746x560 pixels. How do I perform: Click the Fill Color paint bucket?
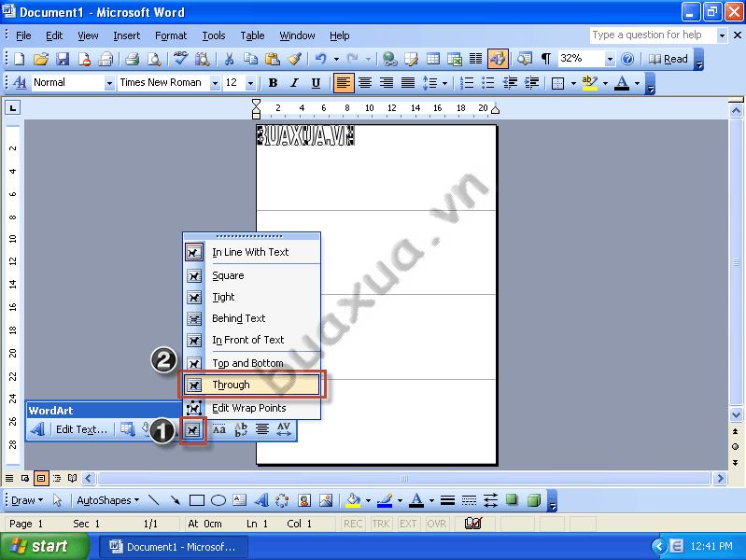click(353, 500)
